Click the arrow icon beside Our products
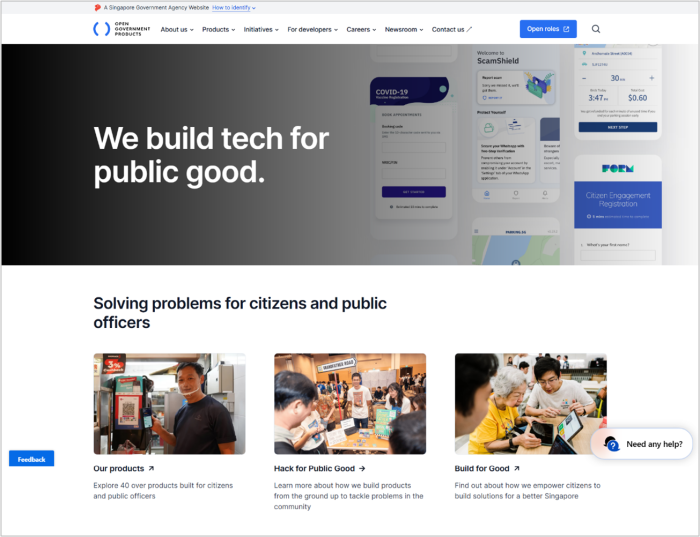700x537 pixels. tap(151, 468)
